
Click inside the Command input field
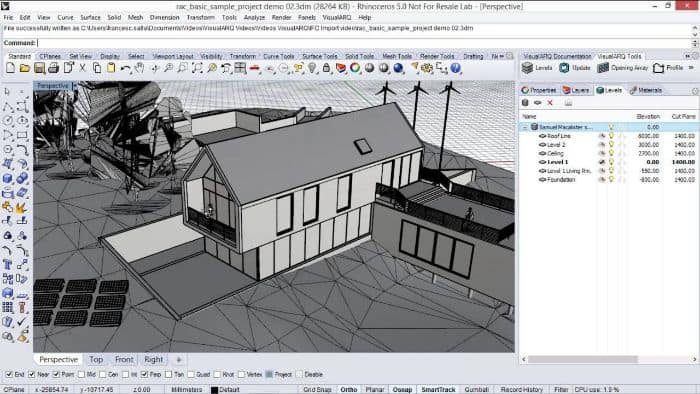click(364, 43)
